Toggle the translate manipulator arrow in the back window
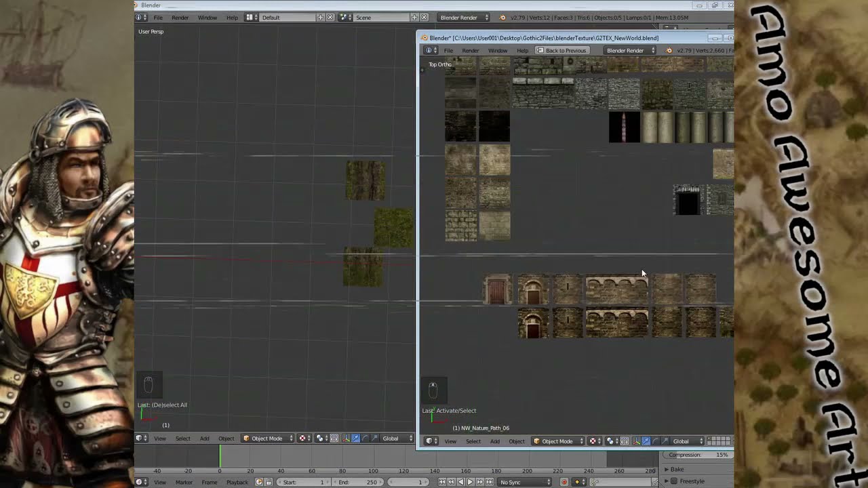The image size is (868, 488). click(x=355, y=439)
